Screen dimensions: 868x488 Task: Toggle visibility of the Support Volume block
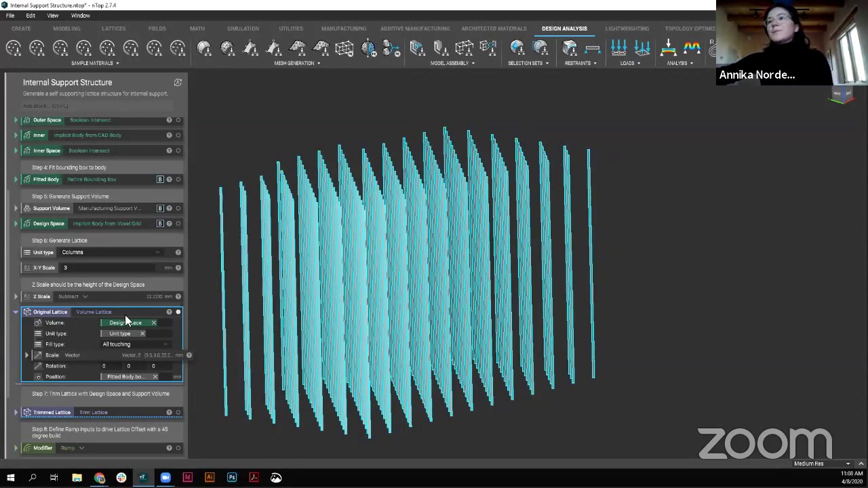pos(178,208)
